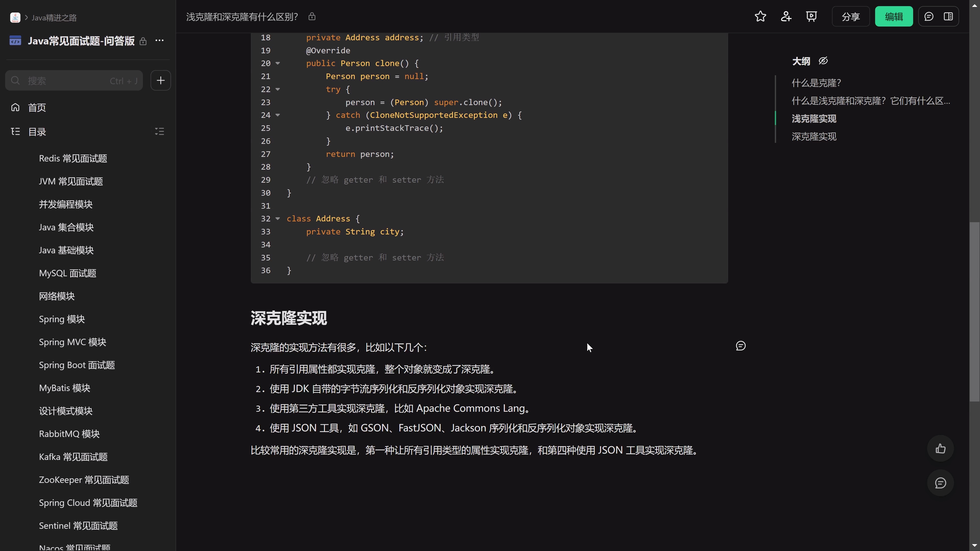Star this document as favorite

point(761,16)
